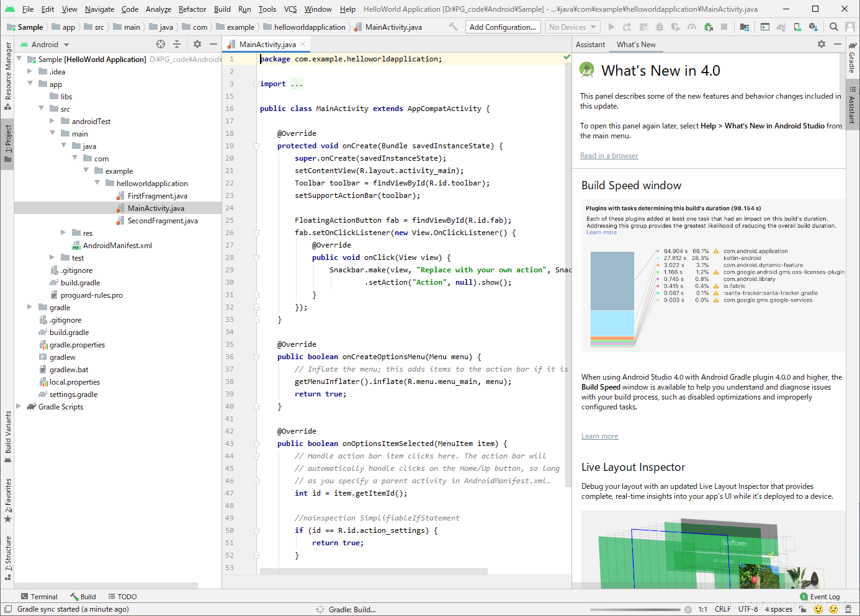Viewport: 860px width, 616px height.
Task: Expand the res folder
Action: (x=63, y=233)
